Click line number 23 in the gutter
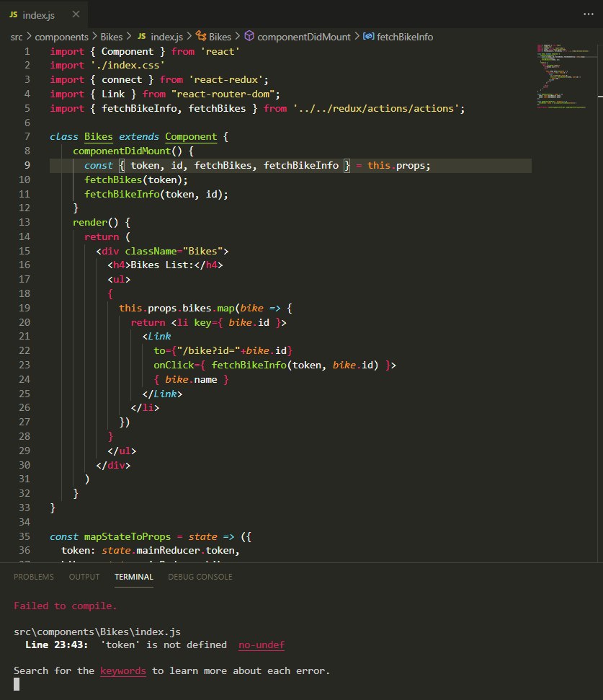This screenshot has width=603, height=700. coord(24,365)
